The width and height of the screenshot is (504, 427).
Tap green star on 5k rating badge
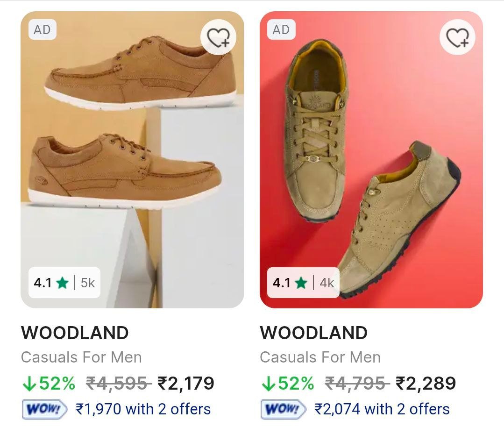pos(62,283)
